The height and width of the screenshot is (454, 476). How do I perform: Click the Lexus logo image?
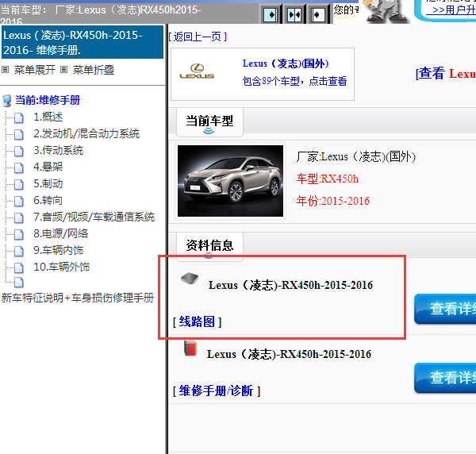coord(197,71)
